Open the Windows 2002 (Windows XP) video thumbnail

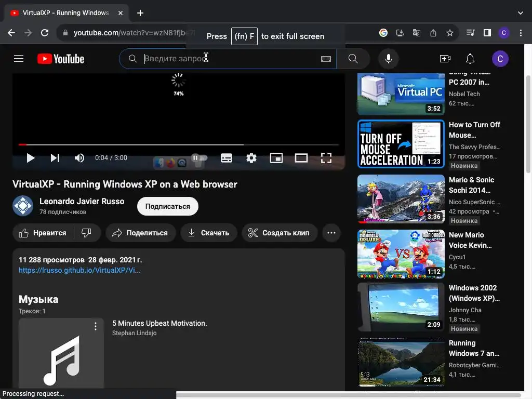(401, 307)
